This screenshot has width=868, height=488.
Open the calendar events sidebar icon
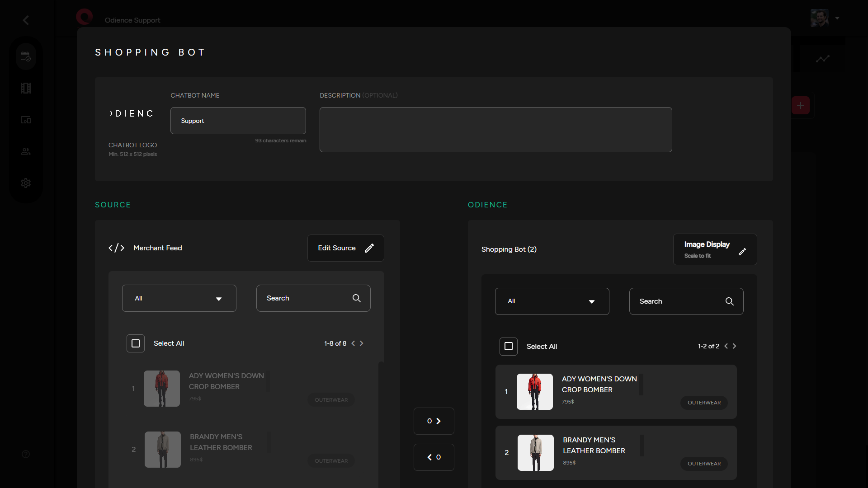[26, 57]
